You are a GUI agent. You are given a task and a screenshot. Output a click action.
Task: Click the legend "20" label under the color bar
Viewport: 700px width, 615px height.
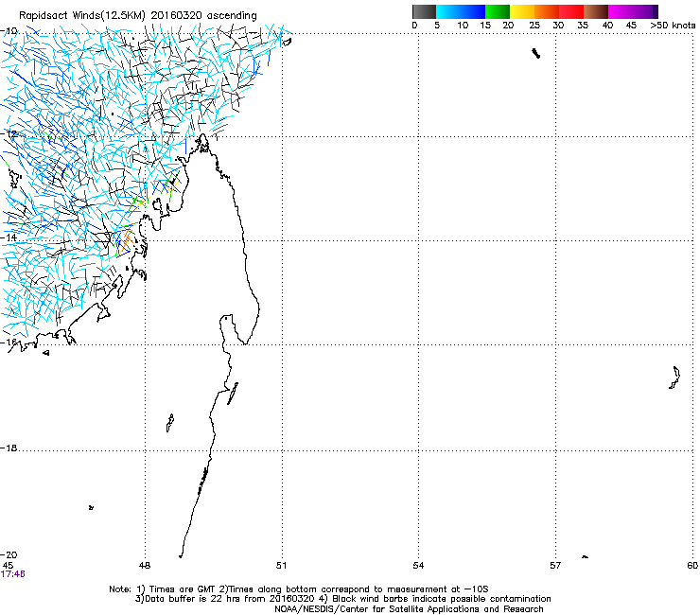pyautogui.click(x=508, y=26)
